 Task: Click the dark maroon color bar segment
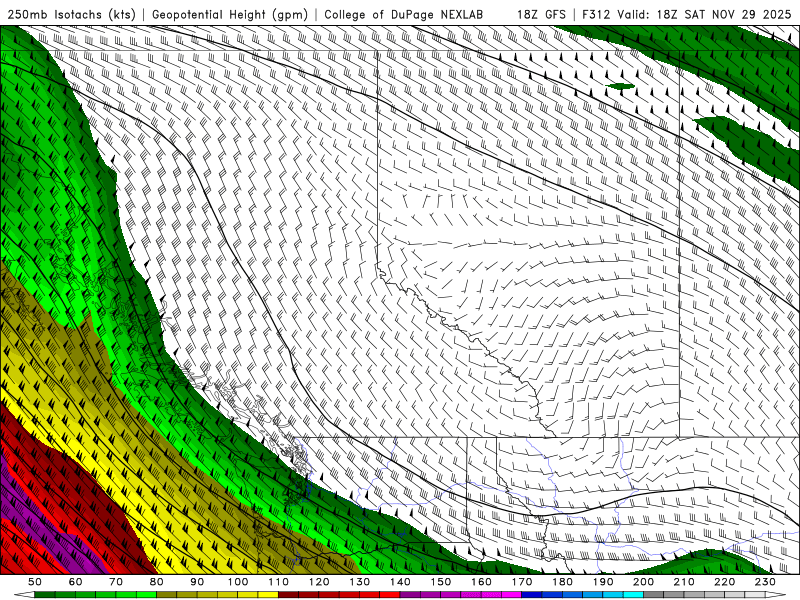tap(288, 594)
